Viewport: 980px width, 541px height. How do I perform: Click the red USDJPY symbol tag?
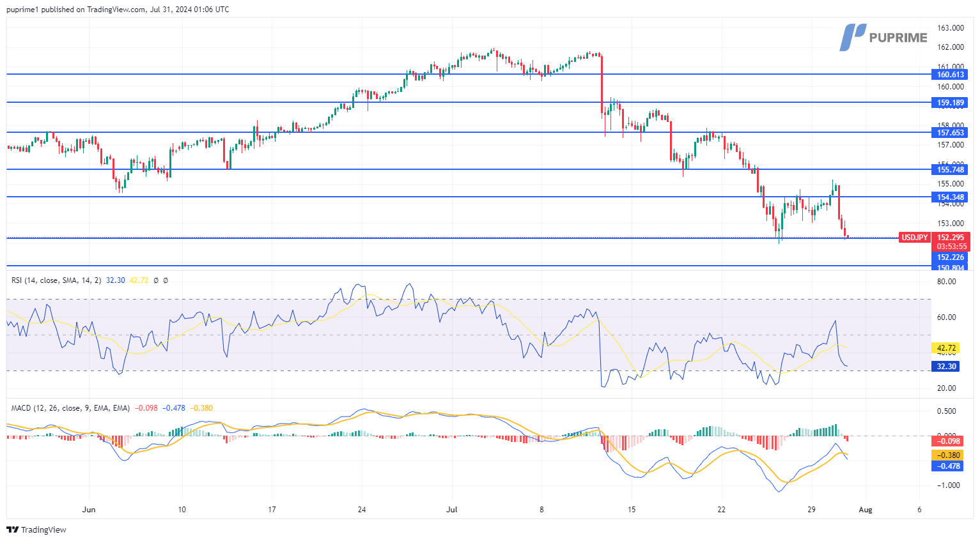(914, 238)
